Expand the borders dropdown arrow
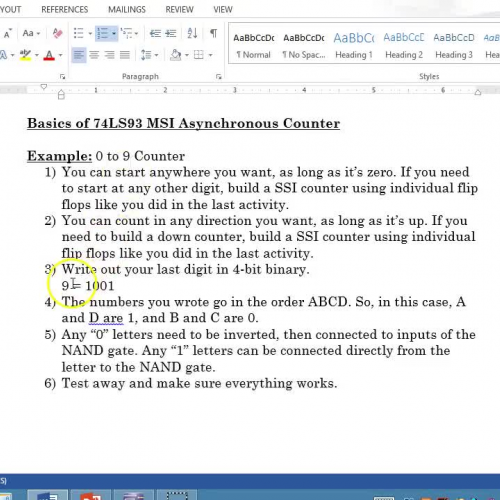The image size is (500, 500). click(x=210, y=55)
